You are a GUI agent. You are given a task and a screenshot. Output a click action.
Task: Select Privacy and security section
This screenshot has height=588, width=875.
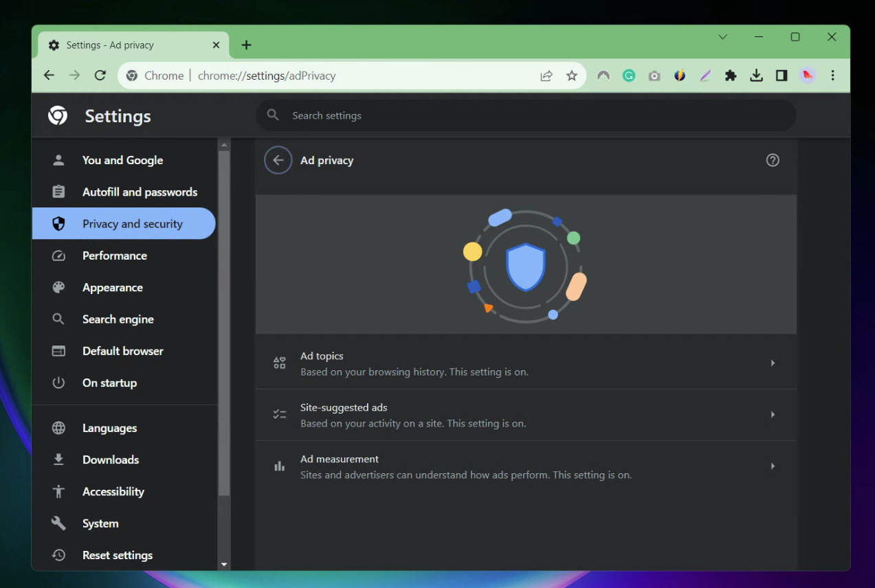124,223
